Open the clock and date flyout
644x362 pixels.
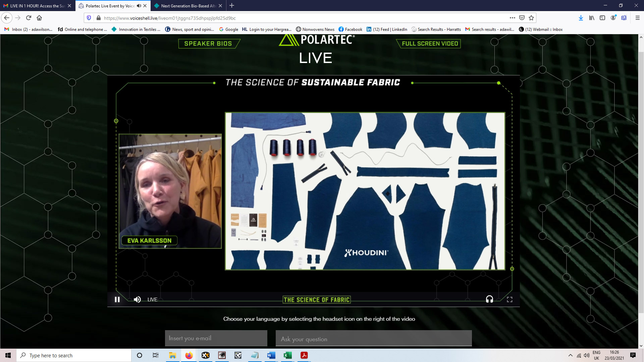click(614, 355)
